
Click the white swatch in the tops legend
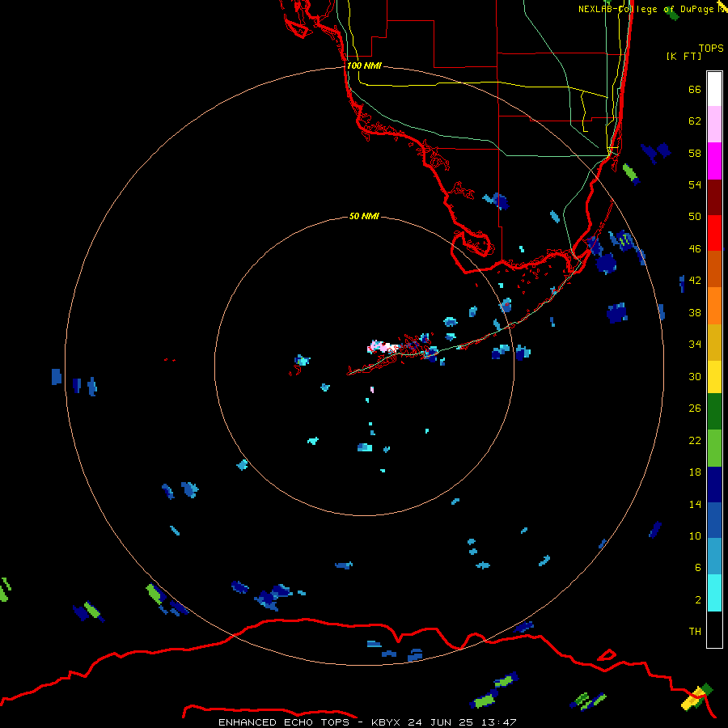714,89
